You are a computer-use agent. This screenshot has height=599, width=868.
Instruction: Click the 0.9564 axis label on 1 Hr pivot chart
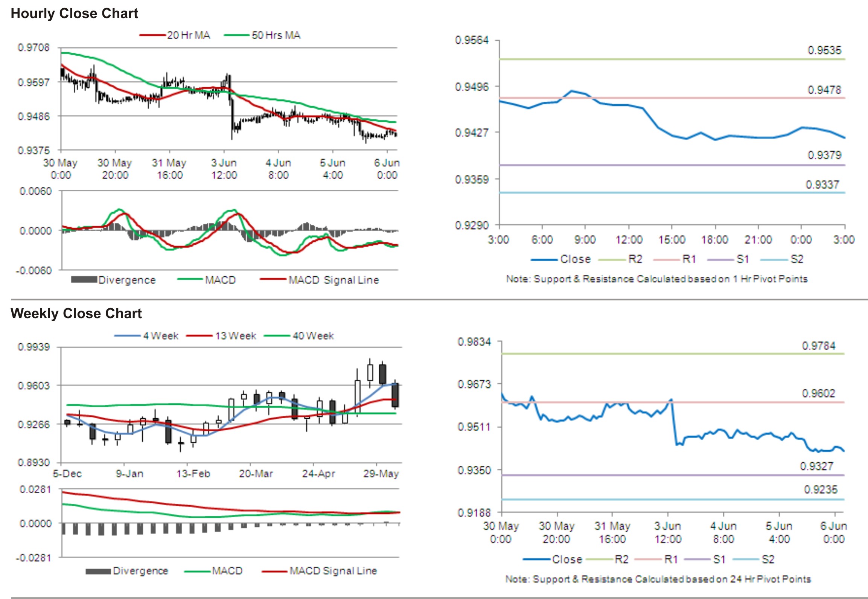[x=472, y=40]
